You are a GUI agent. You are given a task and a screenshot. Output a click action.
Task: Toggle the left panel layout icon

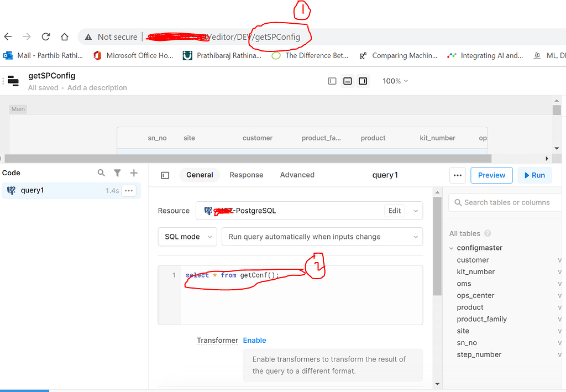tap(332, 81)
